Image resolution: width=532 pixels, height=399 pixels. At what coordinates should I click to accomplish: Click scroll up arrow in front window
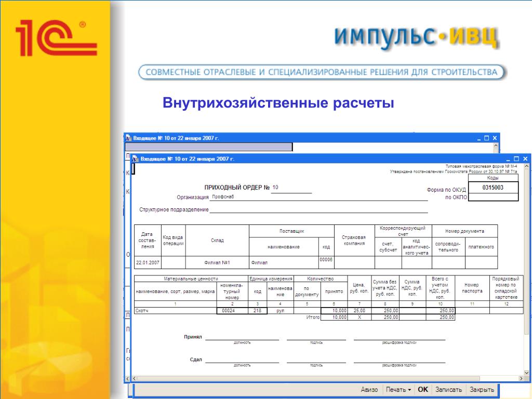click(x=527, y=167)
